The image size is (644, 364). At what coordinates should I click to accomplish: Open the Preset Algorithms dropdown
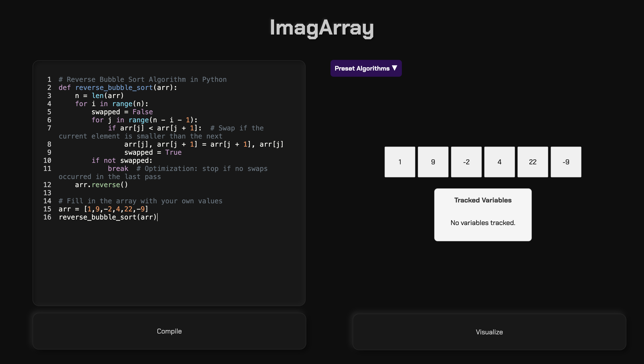pos(366,68)
